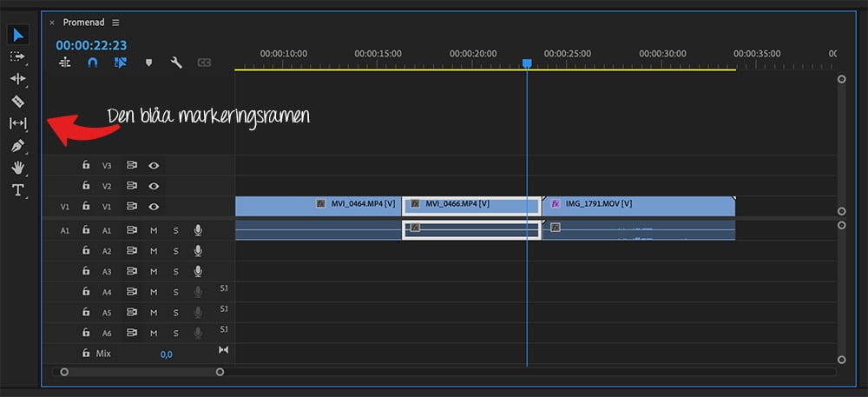Image resolution: width=868 pixels, height=397 pixels.
Task: Mute audio track A3
Action: click(x=154, y=271)
